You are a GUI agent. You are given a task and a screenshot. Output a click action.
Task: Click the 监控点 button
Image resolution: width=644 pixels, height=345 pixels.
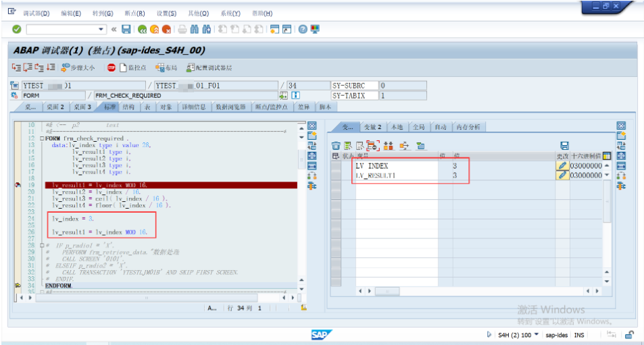click(x=133, y=68)
